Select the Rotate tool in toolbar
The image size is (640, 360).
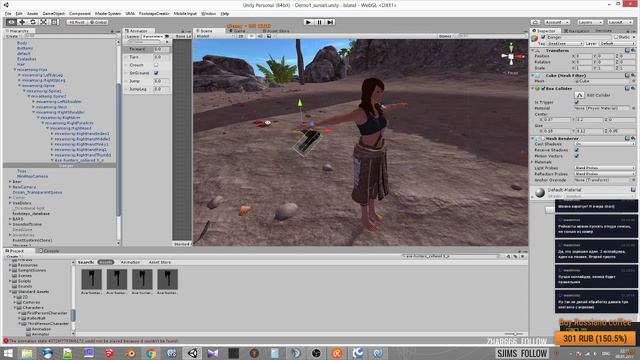coord(33,22)
